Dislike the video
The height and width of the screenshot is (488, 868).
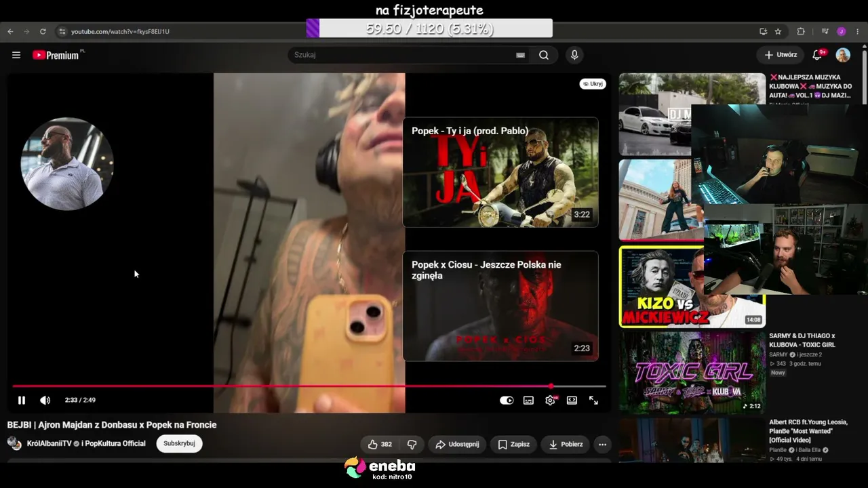[412, 445]
